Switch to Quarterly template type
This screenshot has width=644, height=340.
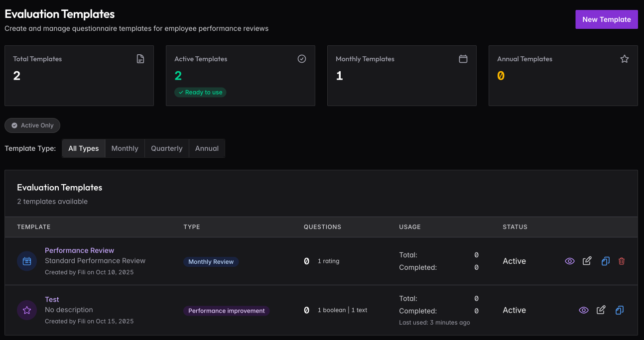(x=166, y=148)
